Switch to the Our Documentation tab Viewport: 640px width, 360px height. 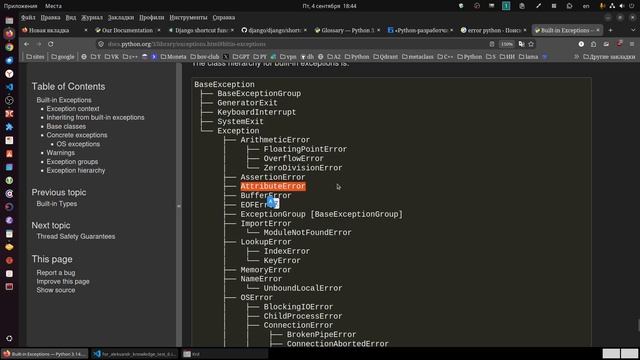[x=127, y=30]
